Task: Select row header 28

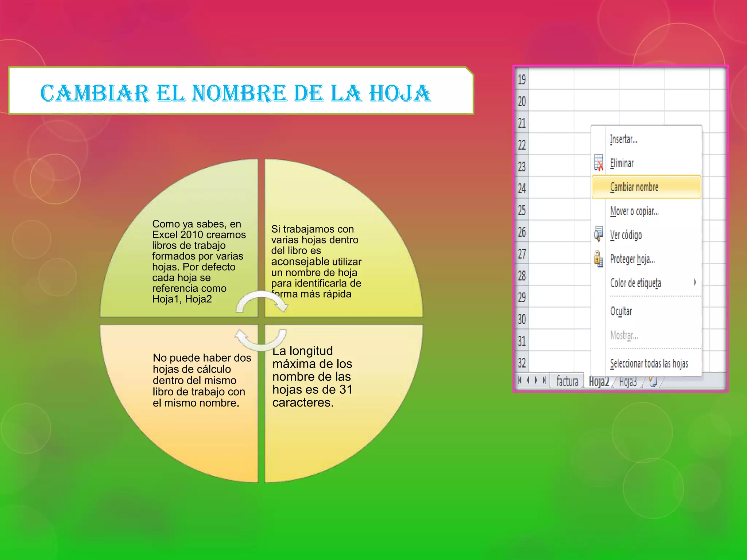Action: pyautogui.click(x=522, y=275)
